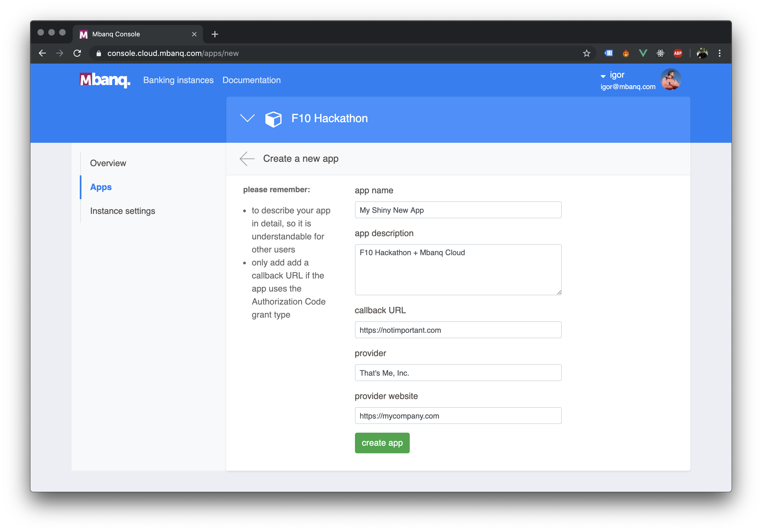Image resolution: width=762 pixels, height=532 pixels.
Task: Click the app name input field
Action: point(458,210)
